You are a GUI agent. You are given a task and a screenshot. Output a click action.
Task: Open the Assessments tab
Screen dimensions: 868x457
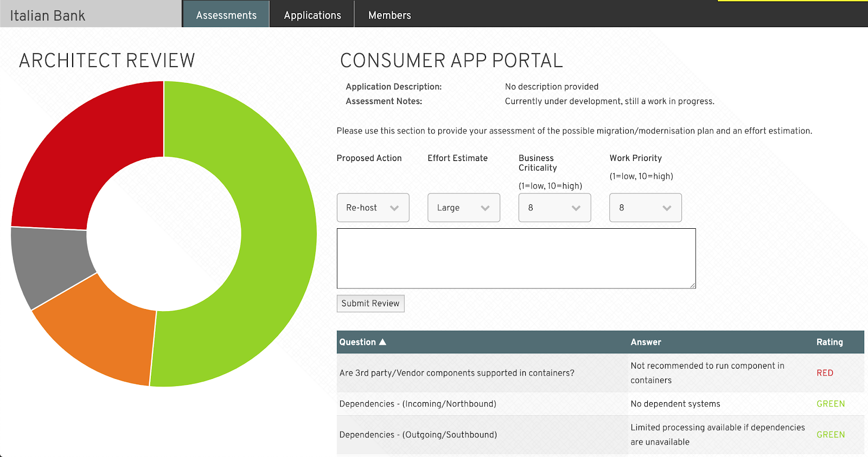(226, 14)
